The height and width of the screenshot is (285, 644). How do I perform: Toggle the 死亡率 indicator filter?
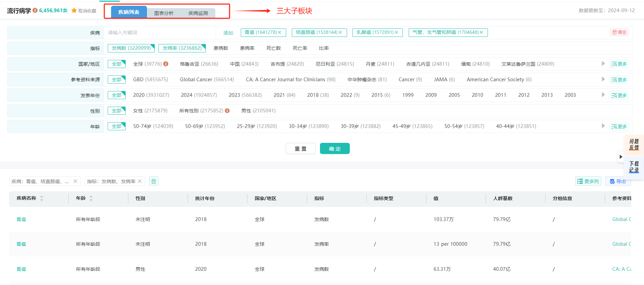tap(300, 48)
